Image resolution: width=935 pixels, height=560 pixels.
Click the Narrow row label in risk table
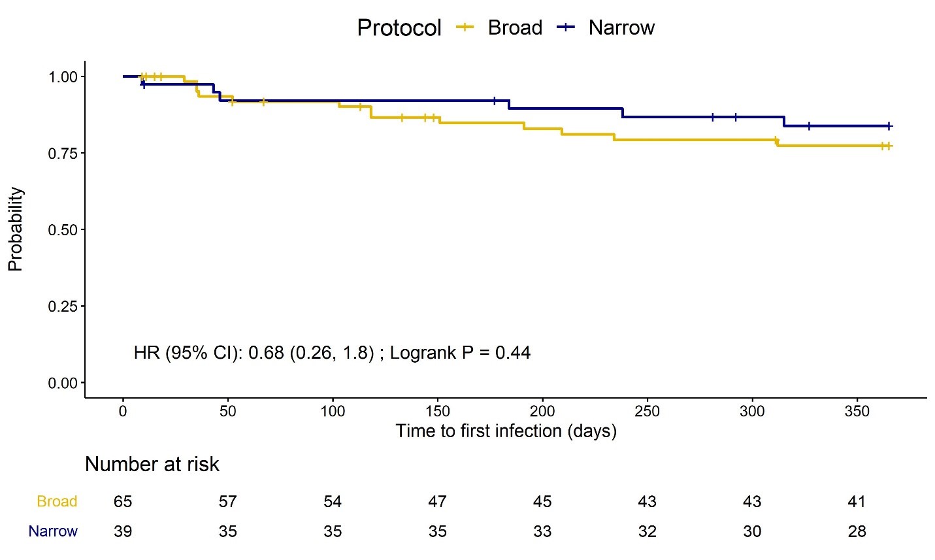coord(53,531)
